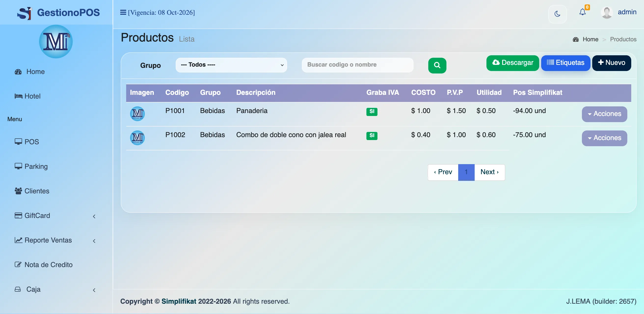Click the round Mi company logo in sidebar

[x=56, y=42]
